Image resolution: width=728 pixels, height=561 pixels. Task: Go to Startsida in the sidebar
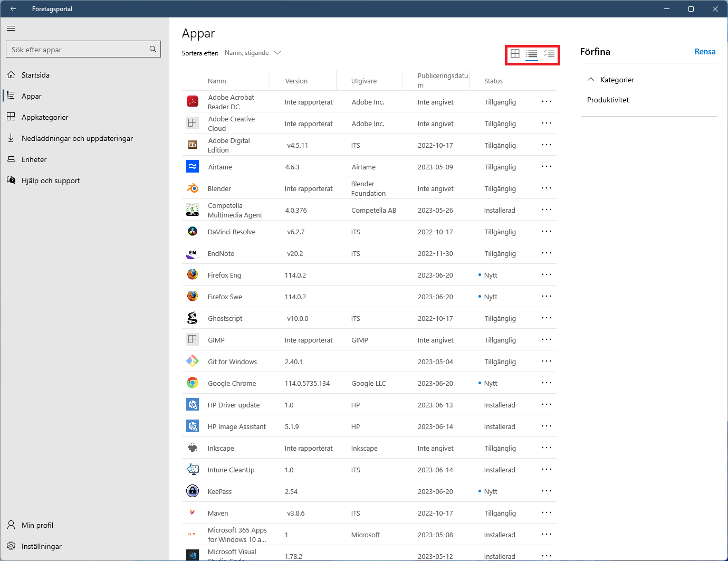coord(84,75)
